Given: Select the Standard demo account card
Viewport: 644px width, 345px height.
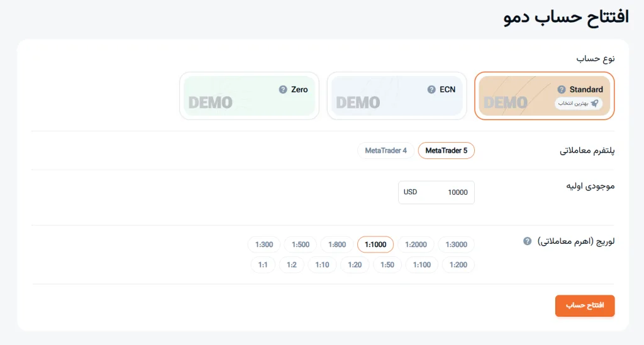Looking at the screenshot, I should (544, 96).
